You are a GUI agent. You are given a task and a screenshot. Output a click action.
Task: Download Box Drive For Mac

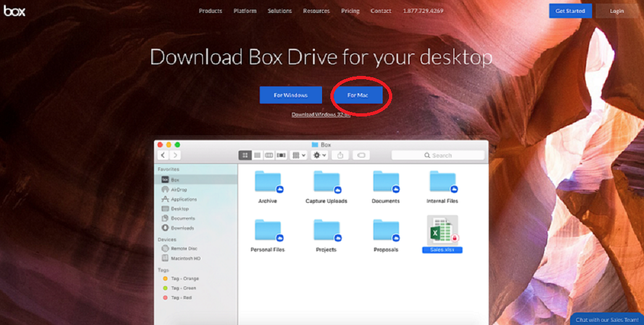pos(357,95)
